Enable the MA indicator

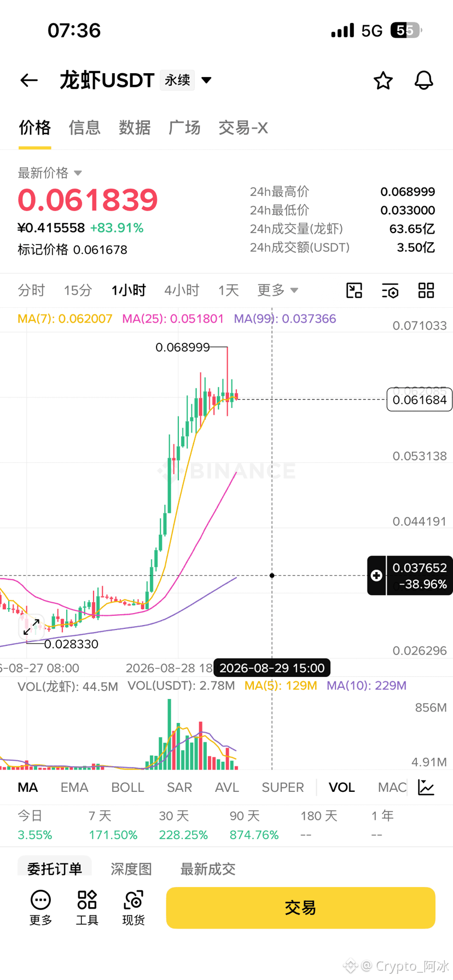tap(28, 787)
